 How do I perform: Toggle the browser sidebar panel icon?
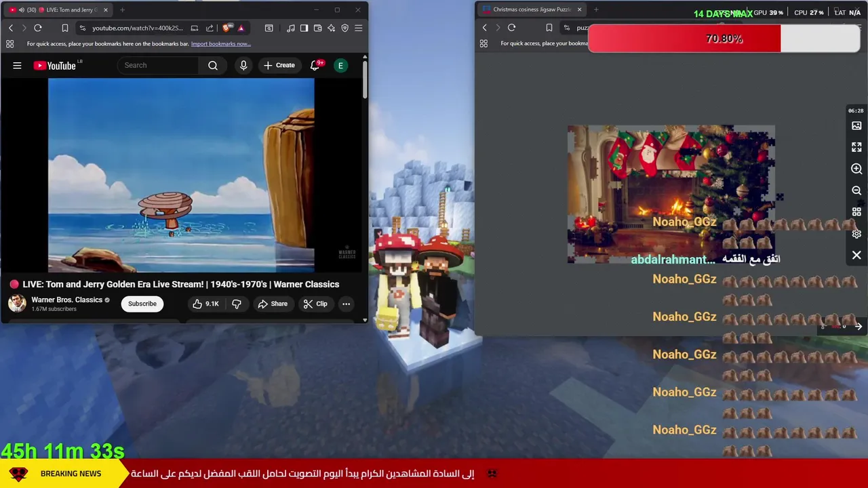pos(304,28)
